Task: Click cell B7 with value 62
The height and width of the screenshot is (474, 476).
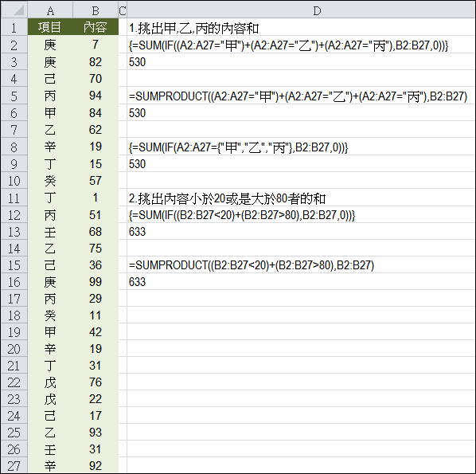Action: [x=96, y=130]
